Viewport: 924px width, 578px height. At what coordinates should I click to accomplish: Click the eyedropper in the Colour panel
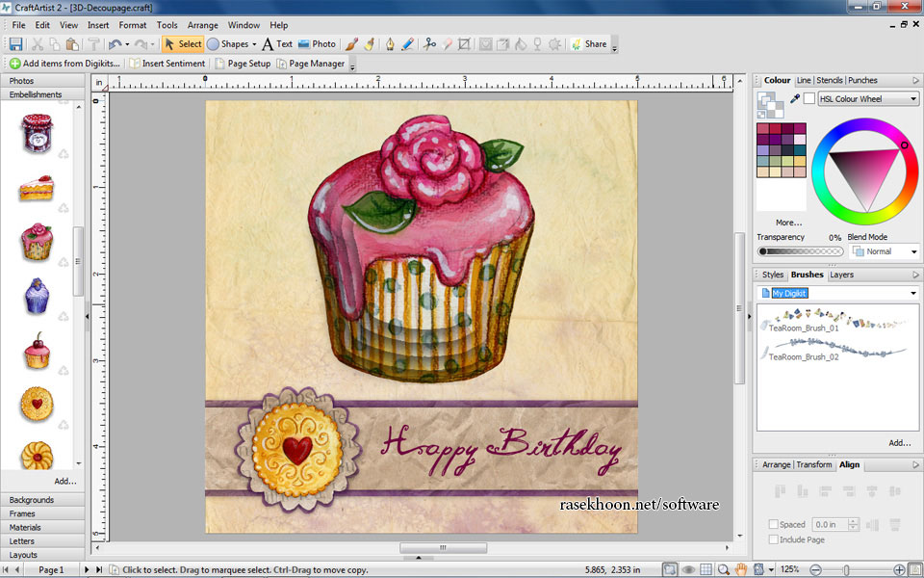click(795, 98)
